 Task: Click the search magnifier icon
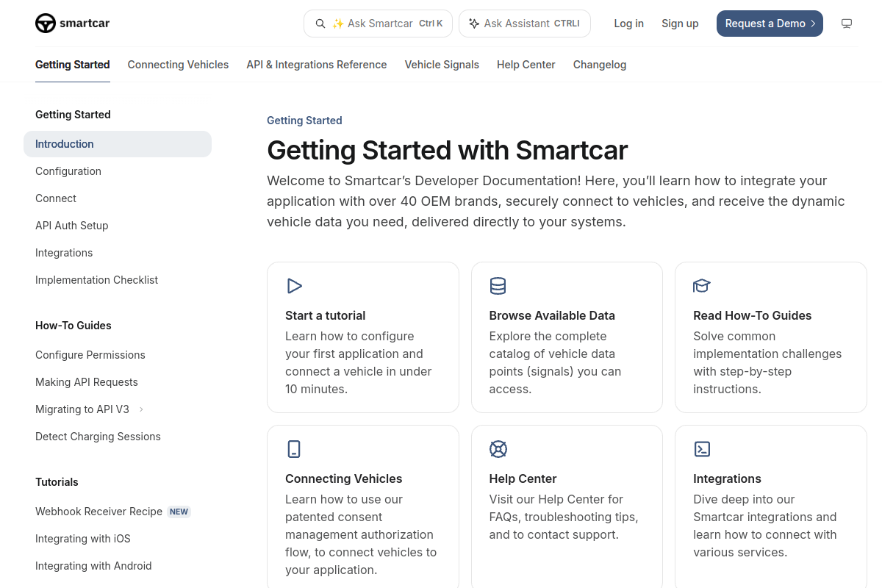pos(320,24)
